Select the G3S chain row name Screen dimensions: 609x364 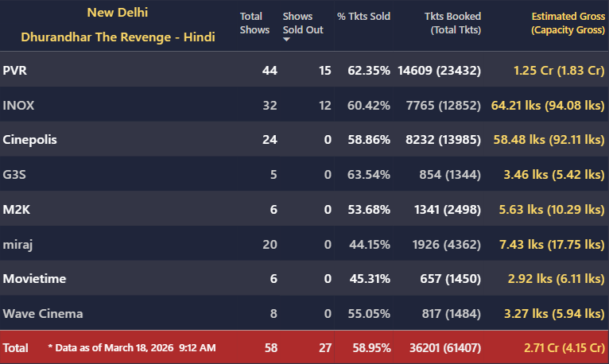(x=14, y=175)
